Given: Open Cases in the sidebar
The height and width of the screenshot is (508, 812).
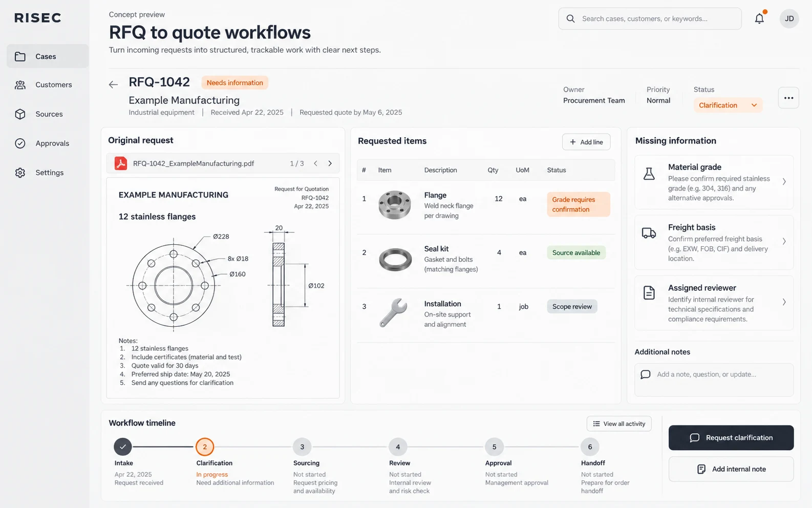Looking at the screenshot, I should (x=48, y=56).
